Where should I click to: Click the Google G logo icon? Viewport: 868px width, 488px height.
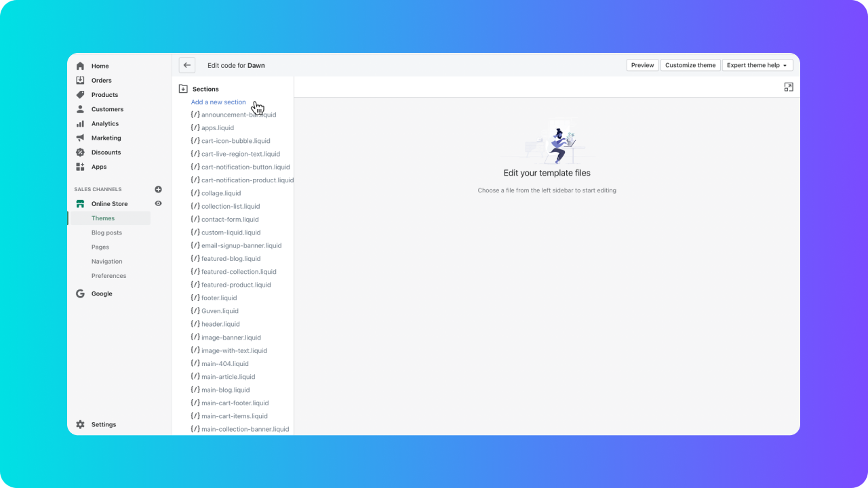coord(80,293)
